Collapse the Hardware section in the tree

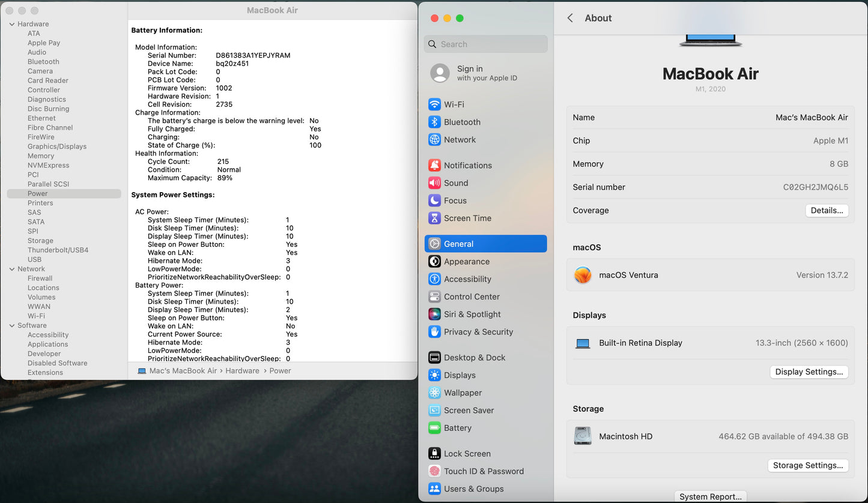click(11, 24)
